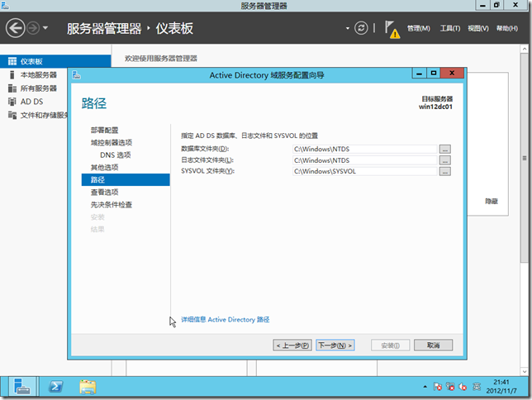This screenshot has height=400, width=532.
Task: Click the 上一步(P) button
Action: pyautogui.click(x=292, y=345)
